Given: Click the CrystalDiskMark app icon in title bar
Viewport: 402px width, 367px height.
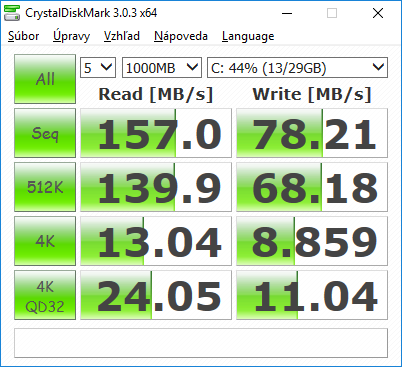Looking at the screenshot, I should point(12,13).
